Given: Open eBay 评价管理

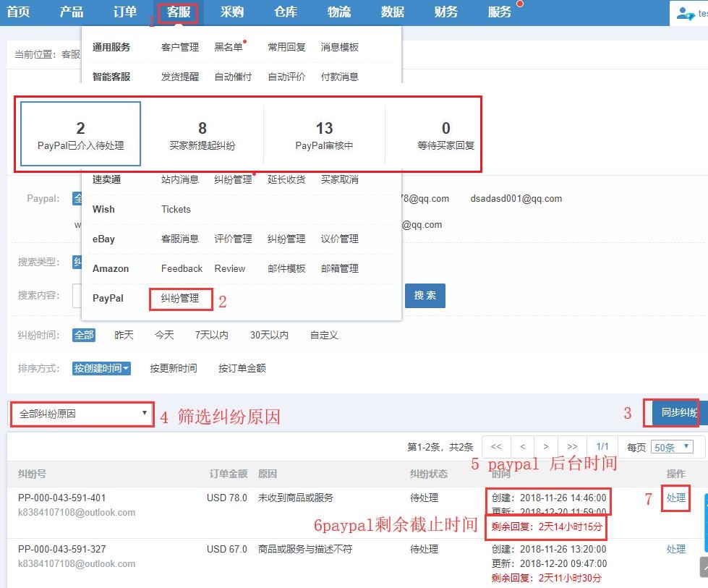Looking at the screenshot, I should click(233, 239).
